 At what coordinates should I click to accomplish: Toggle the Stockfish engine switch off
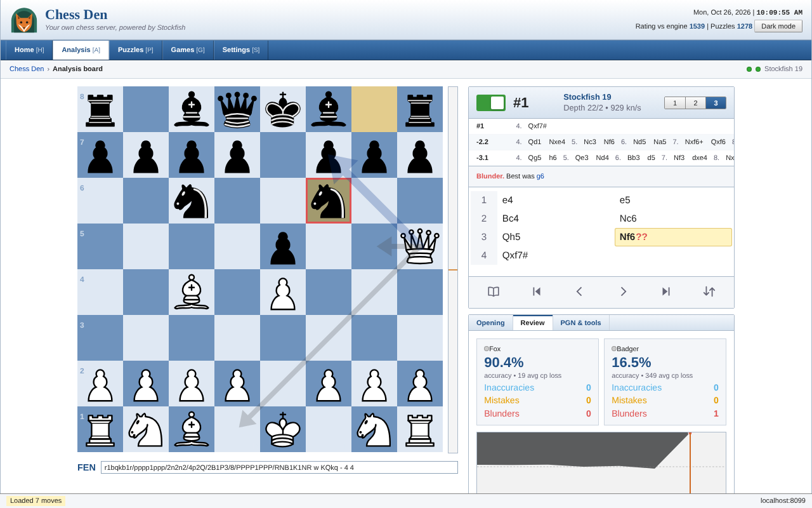point(491,103)
